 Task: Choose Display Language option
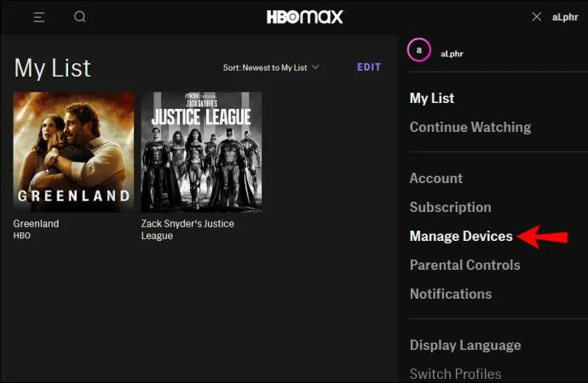click(x=465, y=346)
